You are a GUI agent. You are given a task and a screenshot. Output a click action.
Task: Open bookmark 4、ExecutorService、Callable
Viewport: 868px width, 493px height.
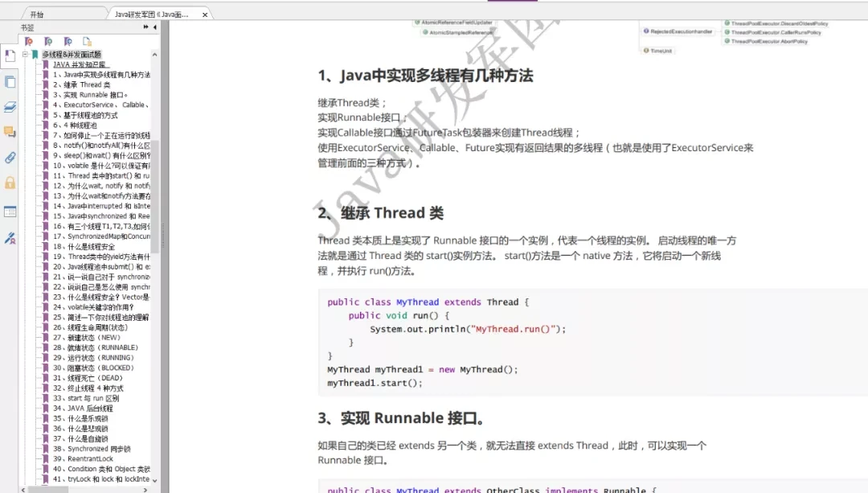(x=100, y=105)
